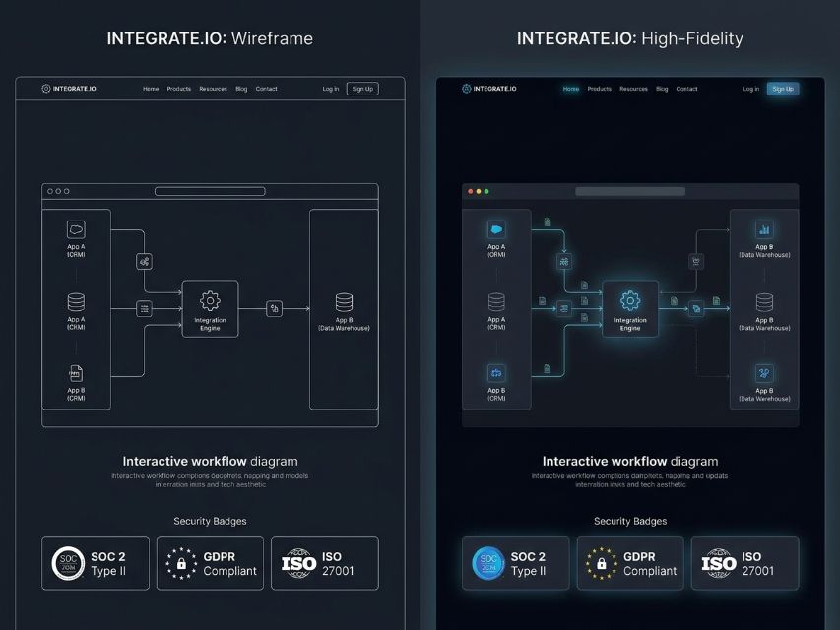
Task: Click the High-Fidelity node on the database app connector
Action: [564, 308]
